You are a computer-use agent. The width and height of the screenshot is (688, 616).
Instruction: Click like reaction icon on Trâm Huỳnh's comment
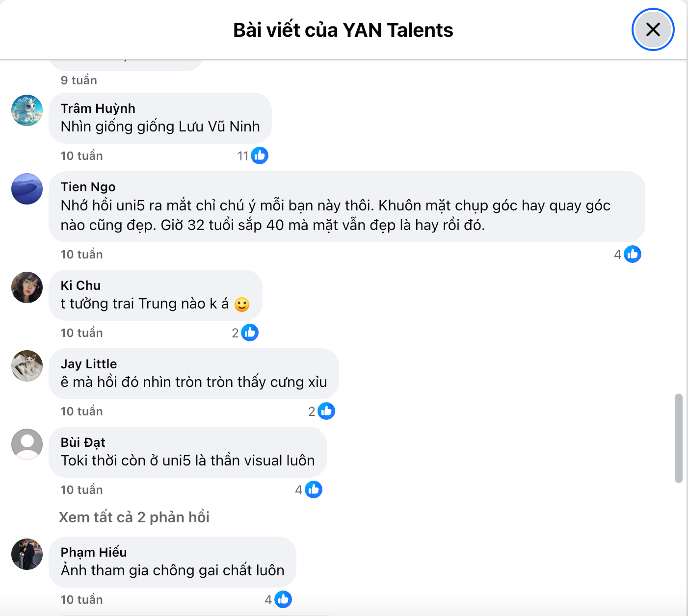[260, 155]
